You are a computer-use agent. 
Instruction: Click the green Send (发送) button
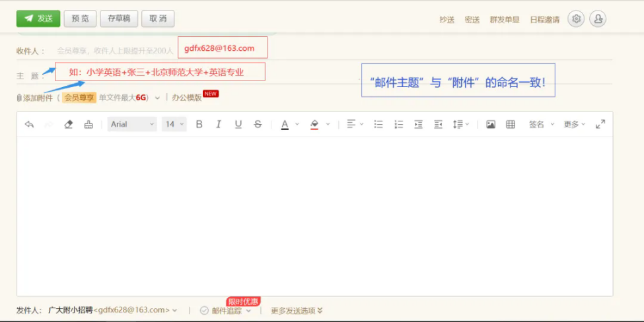click(38, 18)
